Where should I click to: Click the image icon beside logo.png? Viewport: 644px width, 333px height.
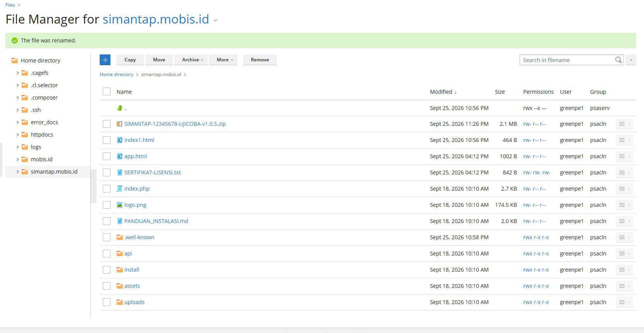120,205
